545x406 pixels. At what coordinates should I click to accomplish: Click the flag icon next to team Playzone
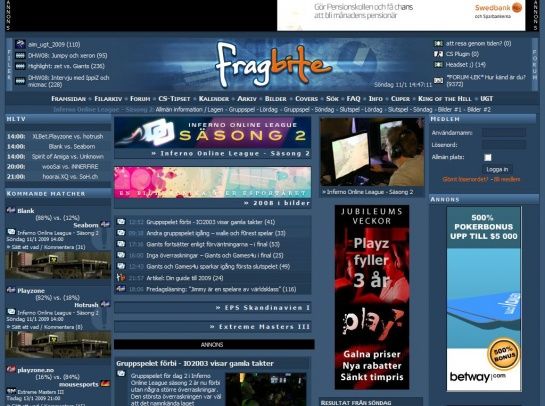(11, 290)
